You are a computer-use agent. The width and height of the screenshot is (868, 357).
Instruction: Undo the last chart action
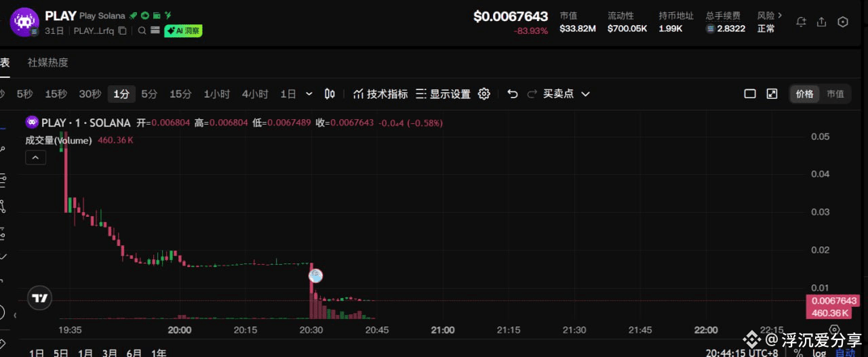point(513,94)
